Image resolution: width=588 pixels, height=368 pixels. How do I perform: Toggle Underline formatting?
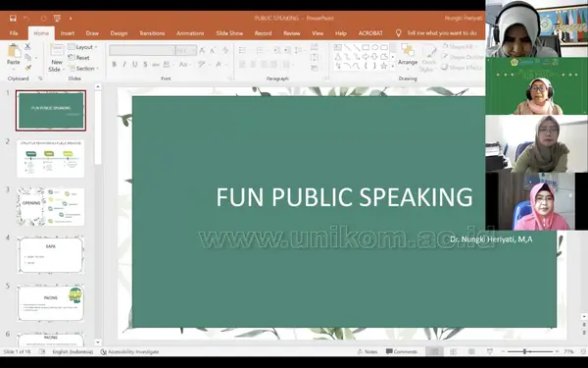134,65
